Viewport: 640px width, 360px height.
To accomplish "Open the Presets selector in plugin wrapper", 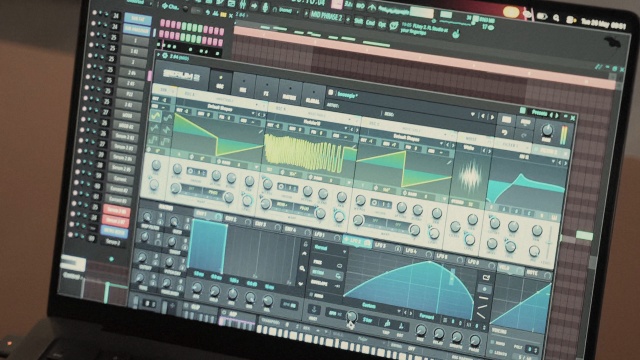I will (x=540, y=113).
